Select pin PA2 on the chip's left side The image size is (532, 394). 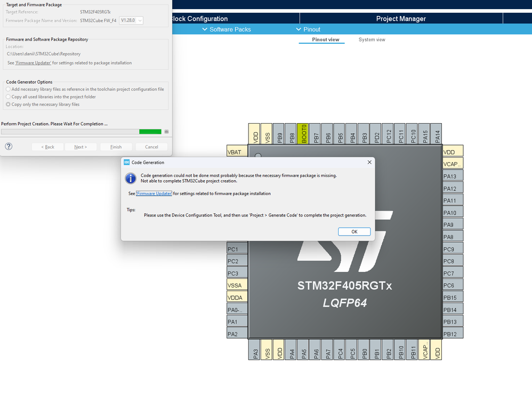(237, 334)
